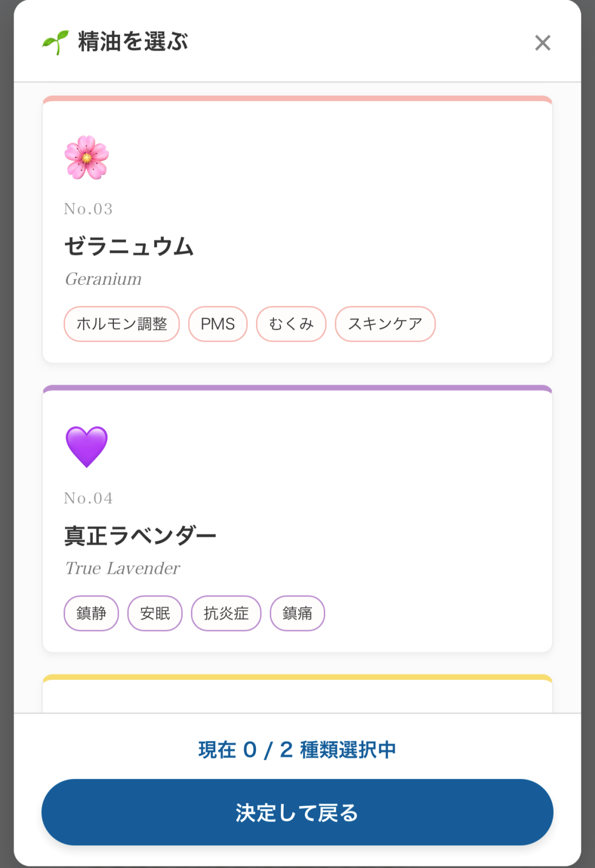The image size is (595, 868).
Task: Close the essential oil selection dialog
Action: 542,43
